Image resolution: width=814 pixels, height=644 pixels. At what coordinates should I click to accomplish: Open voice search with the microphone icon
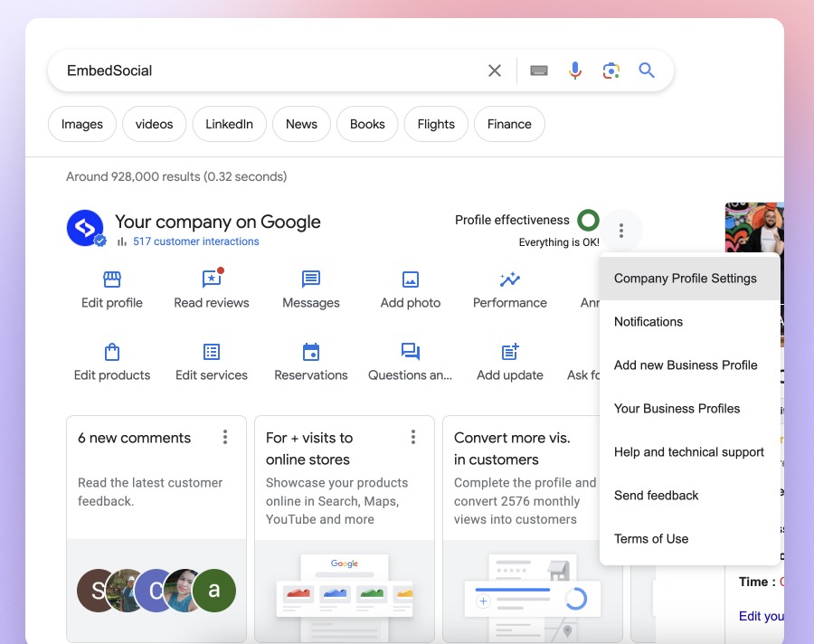[575, 70]
